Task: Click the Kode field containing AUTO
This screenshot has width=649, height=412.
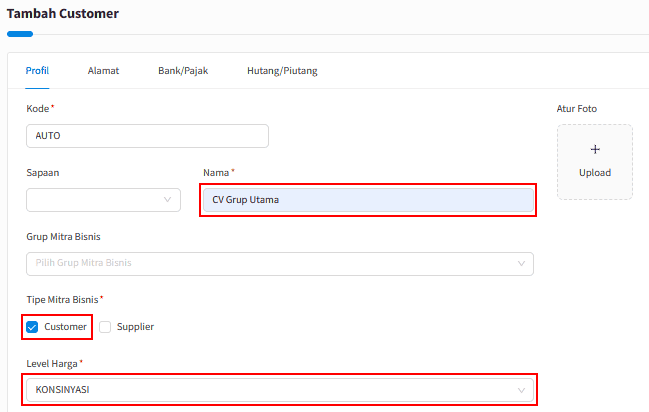Action: click(x=147, y=136)
